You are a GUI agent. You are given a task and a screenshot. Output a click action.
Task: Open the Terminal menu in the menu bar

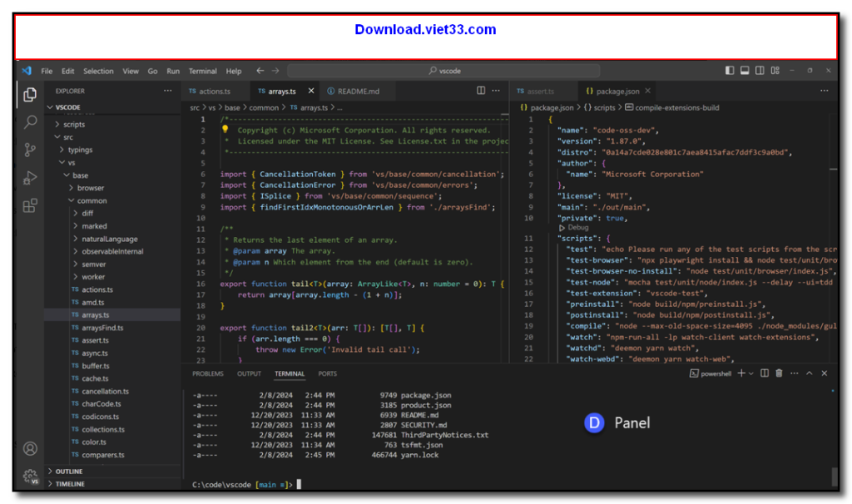click(200, 71)
